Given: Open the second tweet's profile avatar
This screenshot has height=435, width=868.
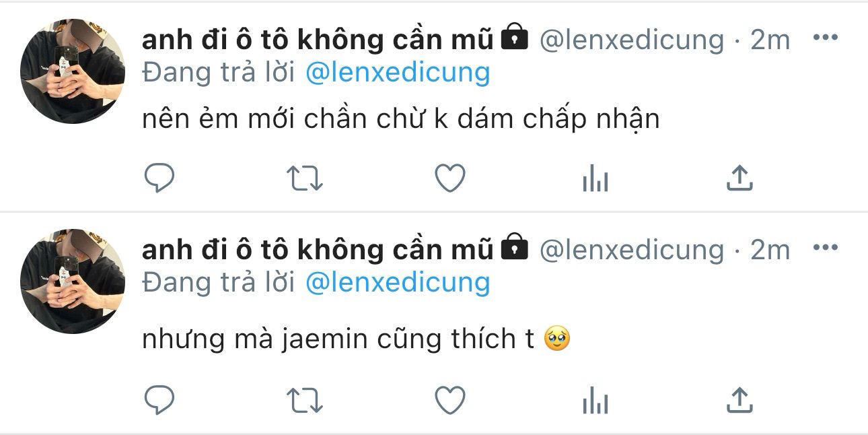Looking at the screenshot, I should coord(73,281).
